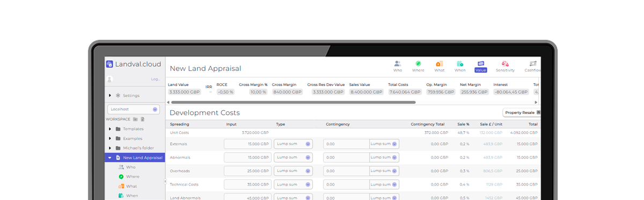The image size is (644, 200).
Task: Click the Externals contingency 0.00 field
Action: click(346, 144)
